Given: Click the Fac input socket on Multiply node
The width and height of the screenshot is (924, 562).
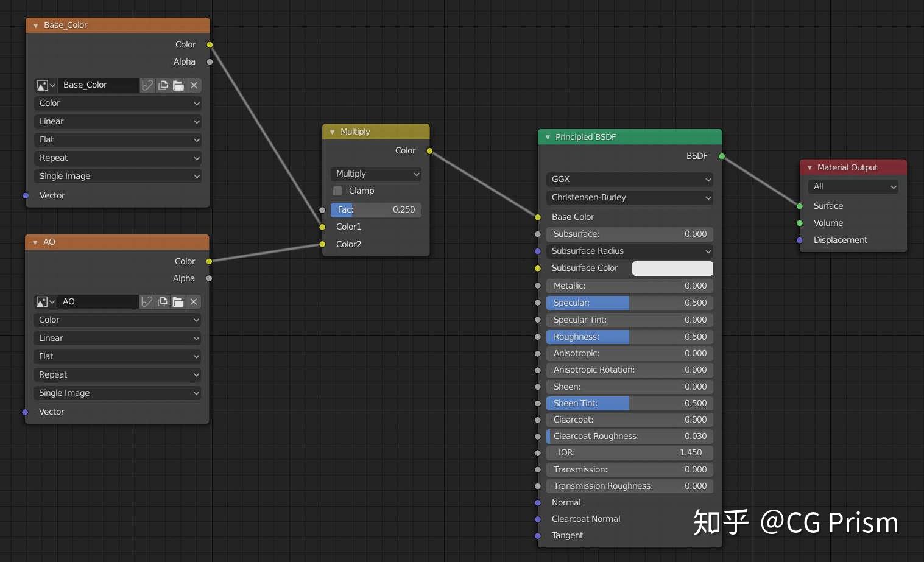Looking at the screenshot, I should [322, 210].
